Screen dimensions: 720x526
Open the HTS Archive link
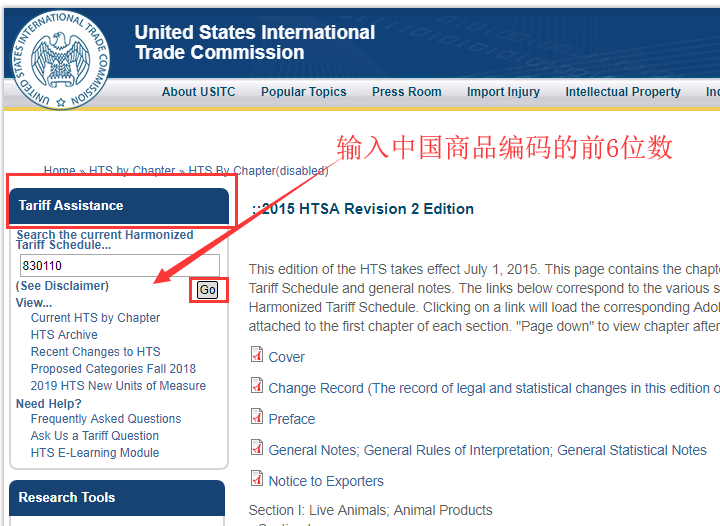point(64,335)
